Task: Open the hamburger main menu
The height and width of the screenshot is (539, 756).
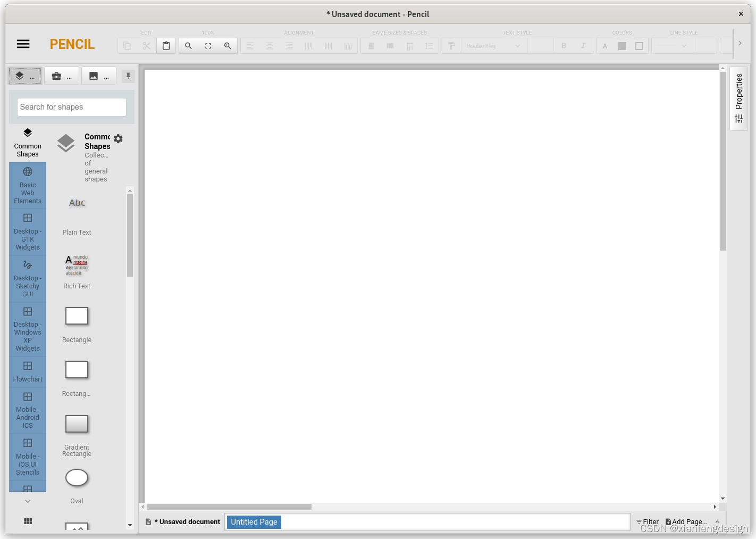Action: [x=23, y=44]
